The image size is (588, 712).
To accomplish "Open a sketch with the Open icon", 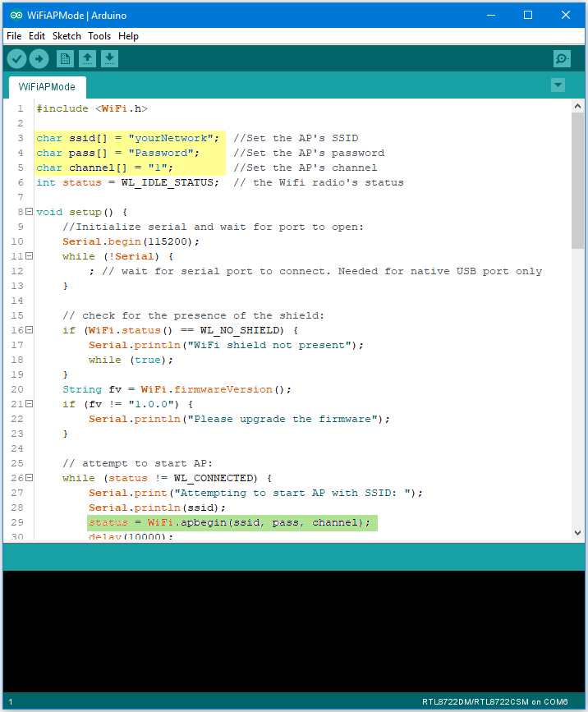I will coord(87,58).
